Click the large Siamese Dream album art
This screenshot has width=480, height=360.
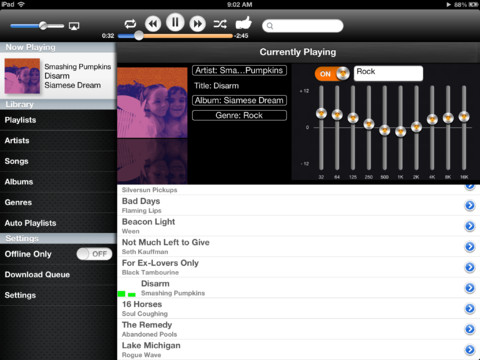[x=152, y=103]
